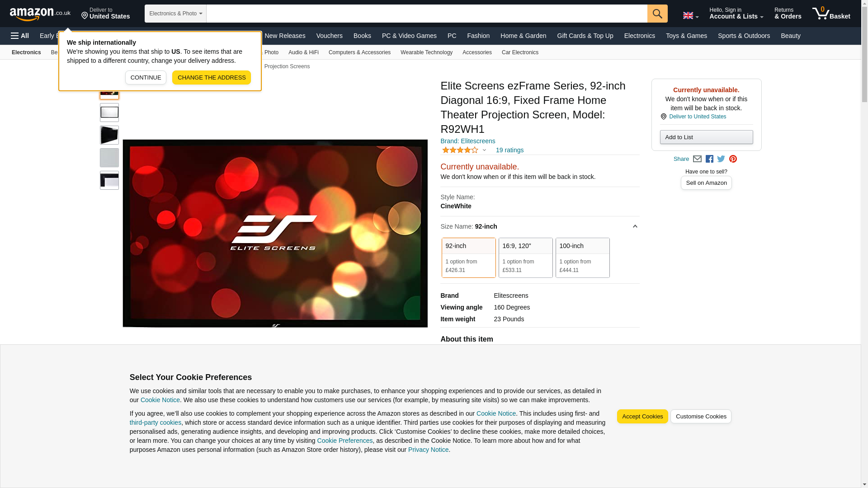Open the basket cart icon
Image resolution: width=868 pixels, height=488 pixels.
pyautogui.click(x=831, y=14)
